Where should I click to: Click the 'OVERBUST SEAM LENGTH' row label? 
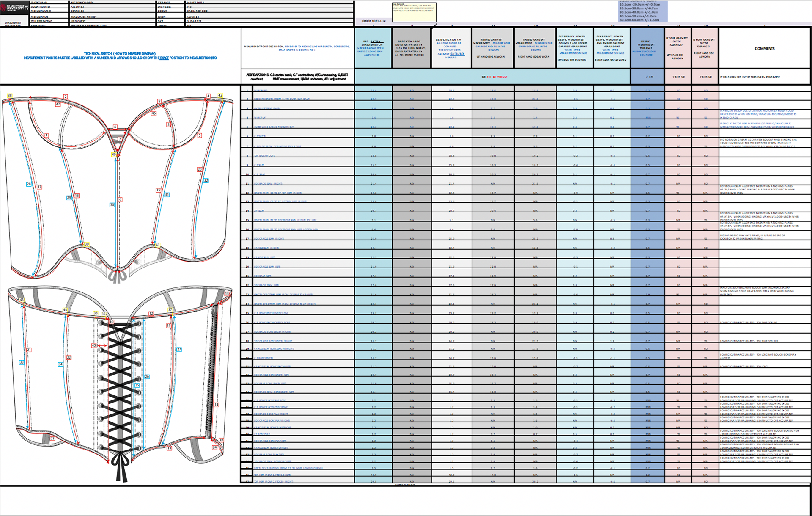(x=267, y=108)
